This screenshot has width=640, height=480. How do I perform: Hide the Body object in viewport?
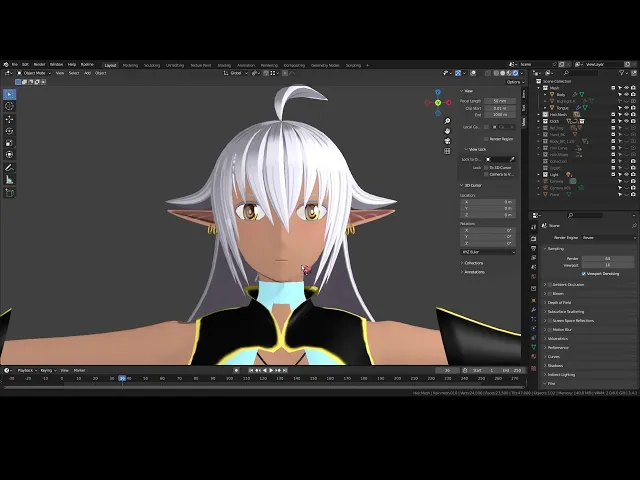(627, 95)
